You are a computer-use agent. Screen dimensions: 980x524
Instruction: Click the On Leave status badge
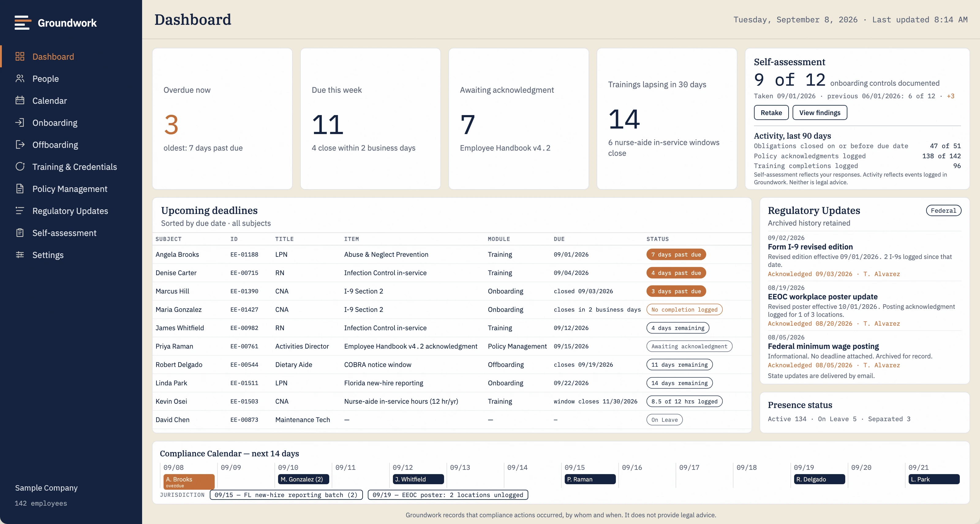(x=664, y=420)
